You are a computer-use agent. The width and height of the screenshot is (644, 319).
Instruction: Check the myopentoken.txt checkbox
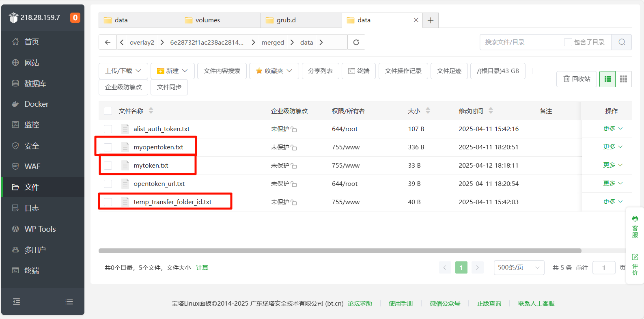tap(108, 147)
